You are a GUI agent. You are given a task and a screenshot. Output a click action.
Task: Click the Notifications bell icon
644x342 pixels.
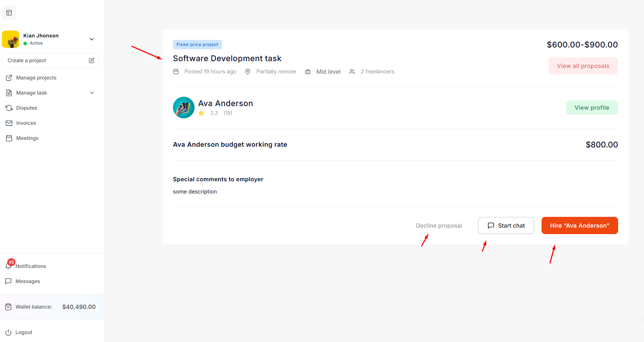click(x=9, y=266)
